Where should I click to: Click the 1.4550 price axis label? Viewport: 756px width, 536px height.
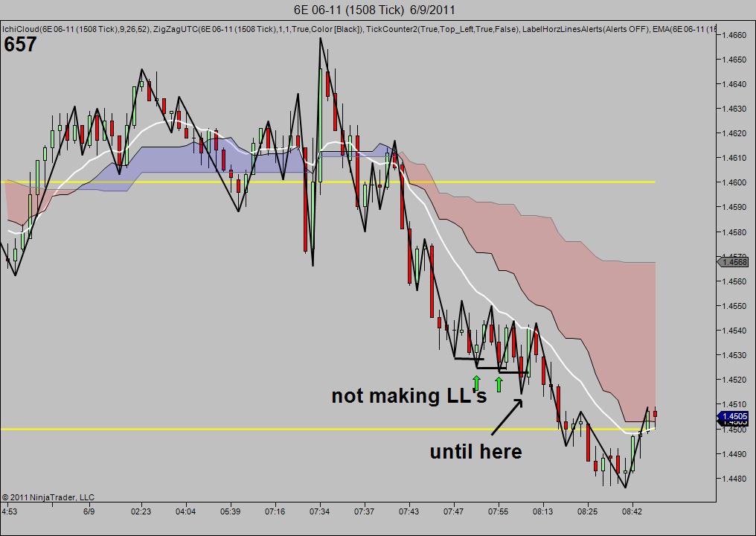pyautogui.click(x=734, y=306)
